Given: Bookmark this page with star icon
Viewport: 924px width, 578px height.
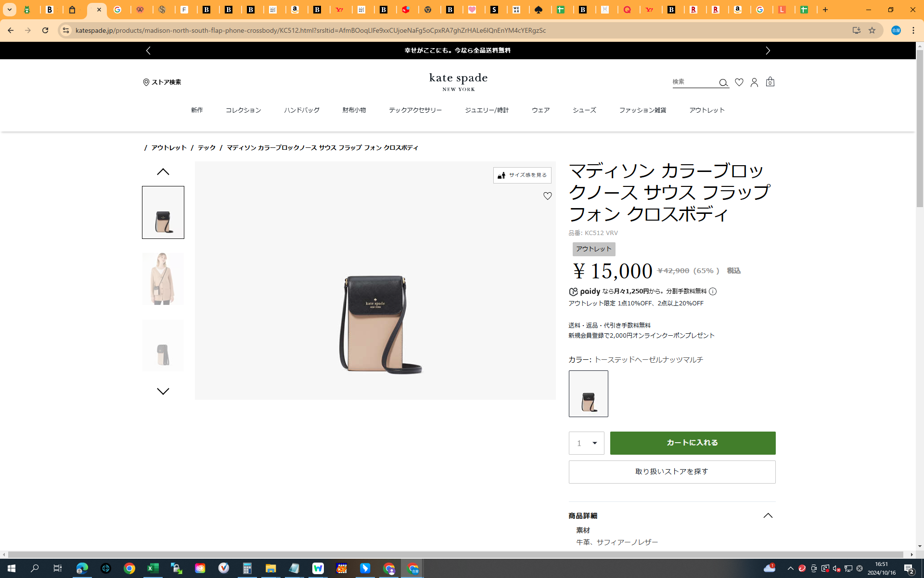Looking at the screenshot, I should (872, 30).
